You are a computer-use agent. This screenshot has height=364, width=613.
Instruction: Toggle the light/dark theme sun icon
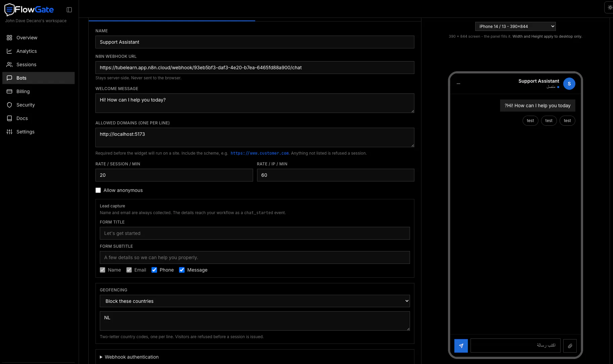click(610, 7)
